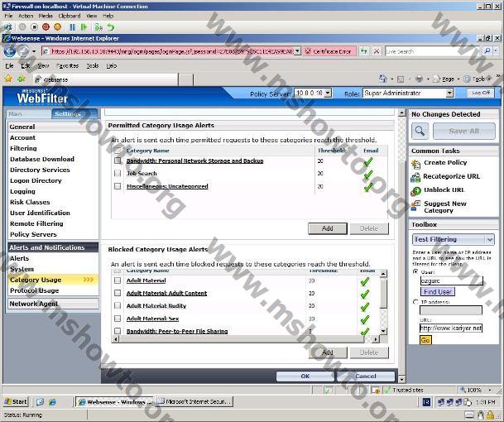Switch to the Main tab
This screenshot has width=504, height=422.
coord(29,114)
